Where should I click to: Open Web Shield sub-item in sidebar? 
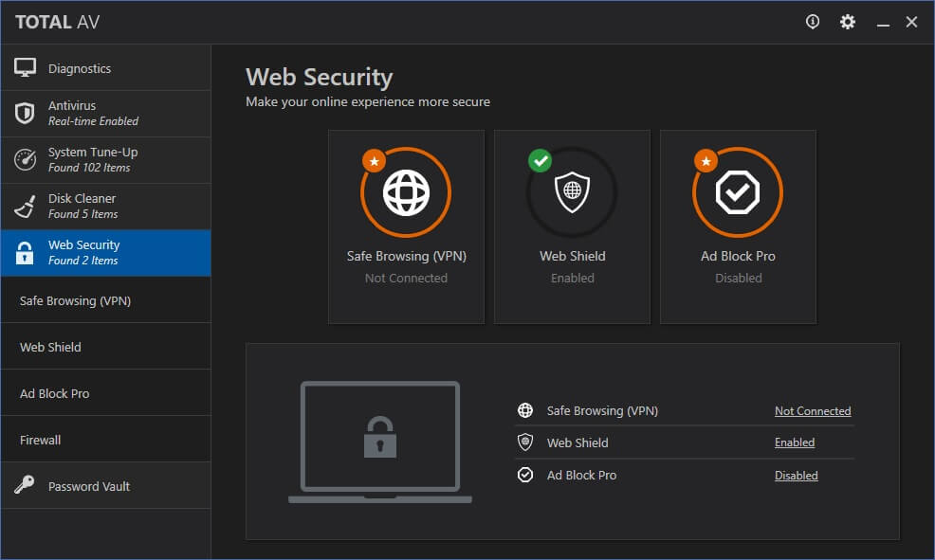[x=105, y=347]
